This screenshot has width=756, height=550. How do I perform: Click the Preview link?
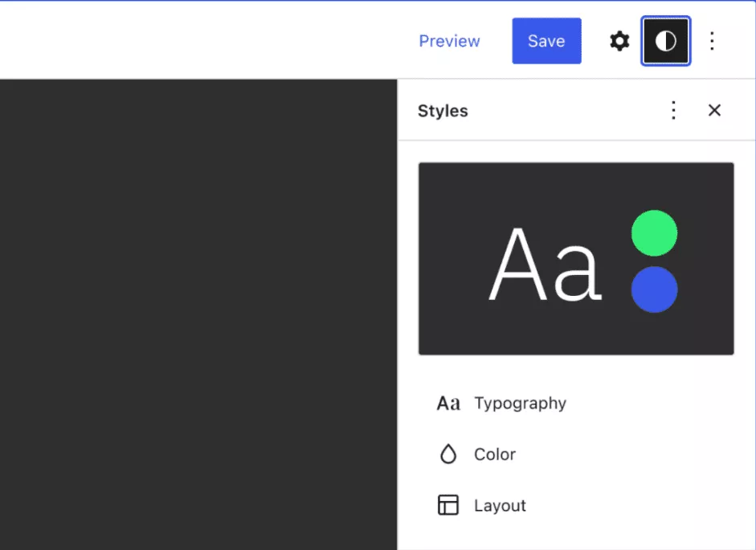449,41
